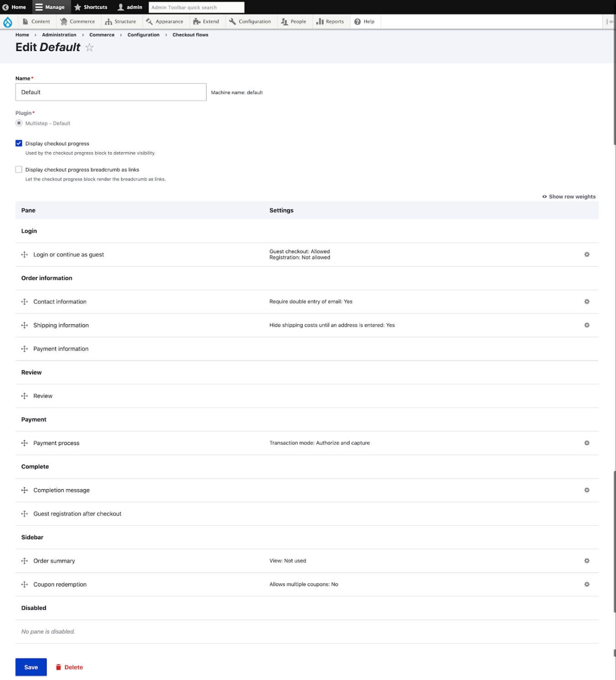Click drag handle for Shipping information row
Screen dimensions: 616x680
click(x=25, y=325)
